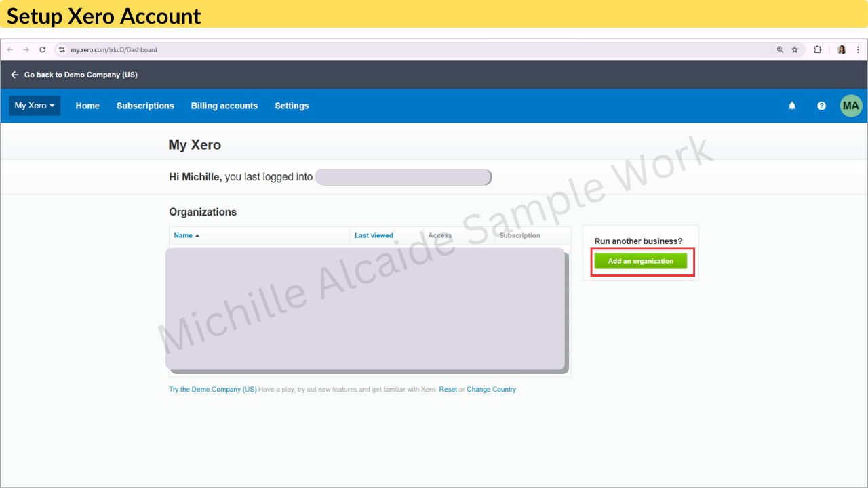Image resolution: width=868 pixels, height=488 pixels.
Task: Click the My Xero page heading
Action: pyautogui.click(x=195, y=145)
